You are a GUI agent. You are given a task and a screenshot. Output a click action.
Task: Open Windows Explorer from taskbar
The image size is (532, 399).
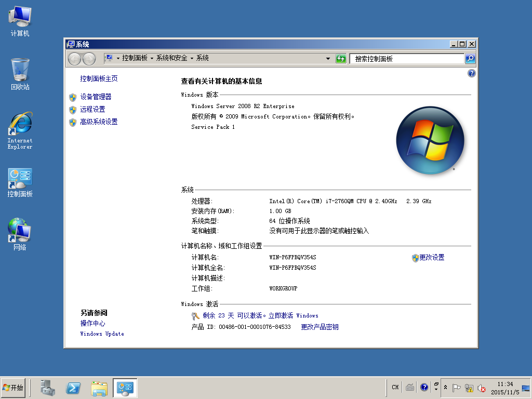coord(99,388)
